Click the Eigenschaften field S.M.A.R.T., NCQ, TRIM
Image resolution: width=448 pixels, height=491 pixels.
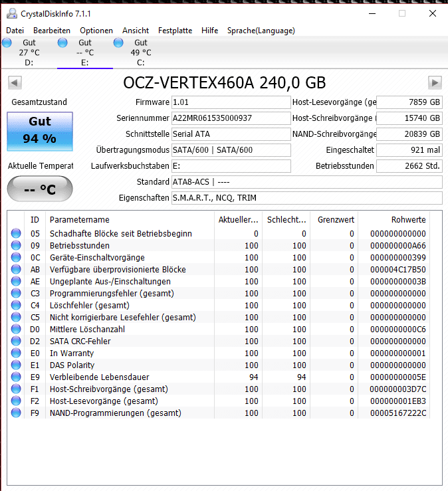pos(306,198)
